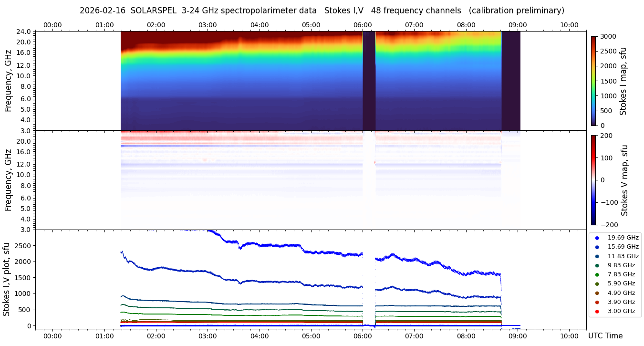This screenshot has width=644, height=346.
Task: Click the 4.90 GHz legend marker dot
Action: tap(597, 293)
